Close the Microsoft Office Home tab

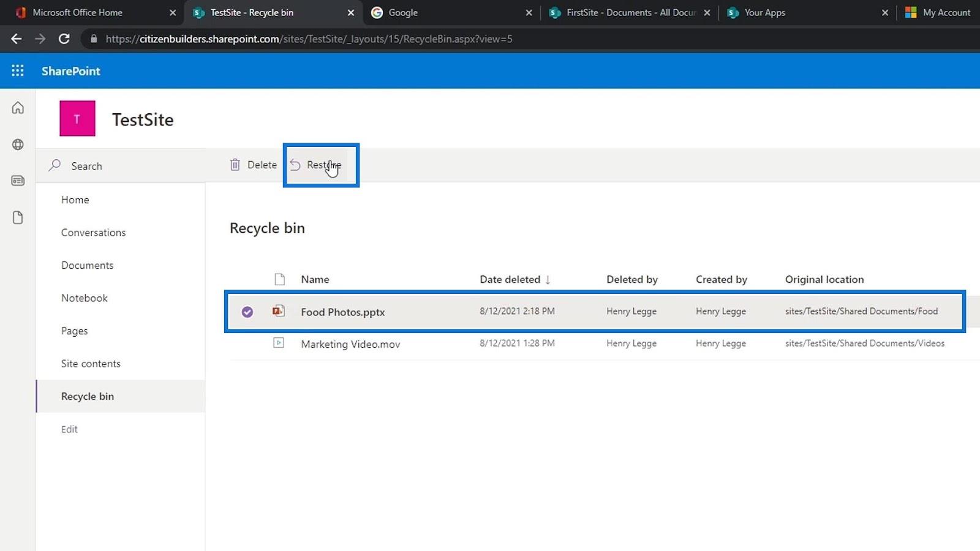point(173,12)
